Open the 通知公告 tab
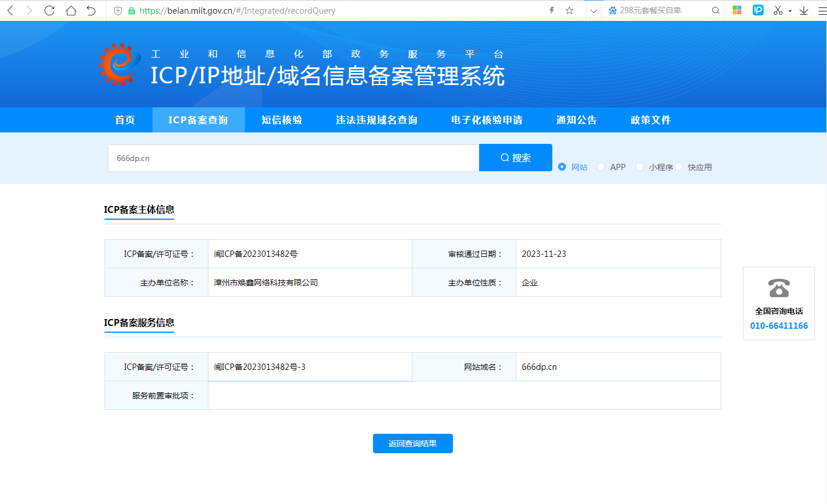This screenshot has height=504, width=827. [576, 120]
